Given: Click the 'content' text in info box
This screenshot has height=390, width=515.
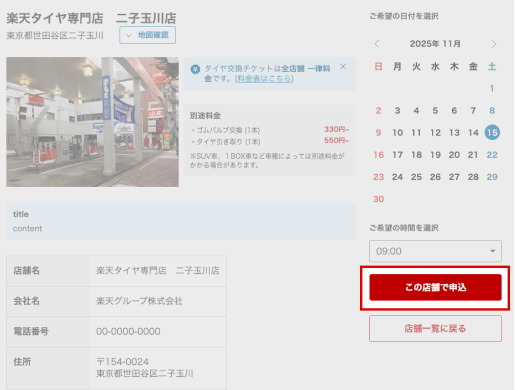Looking at the screenshot, I should click(27, 229).
